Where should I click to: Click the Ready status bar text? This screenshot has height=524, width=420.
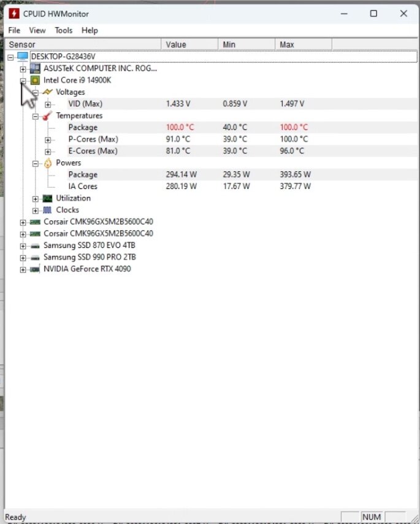pos(15,517)
